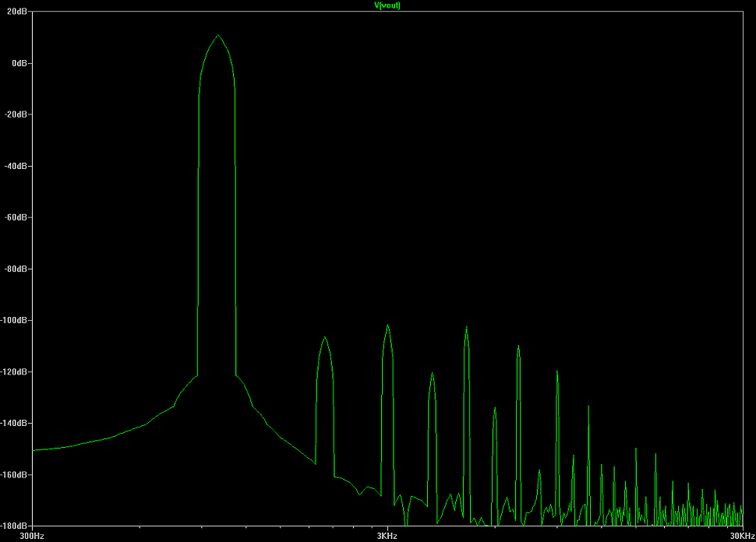
Task: Click the 3KHz frequency label
Action: click(x=387, y=537)
